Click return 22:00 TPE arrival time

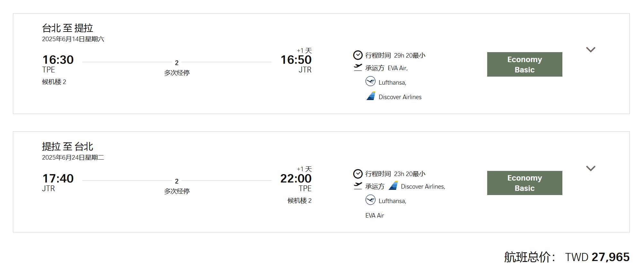tap(296, 179)
